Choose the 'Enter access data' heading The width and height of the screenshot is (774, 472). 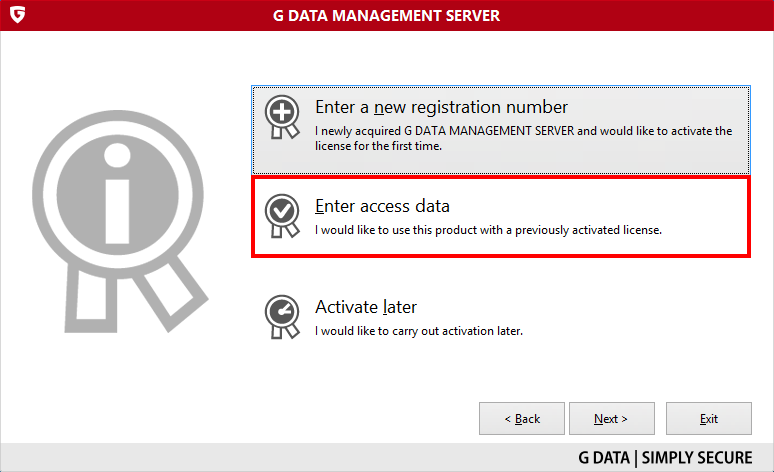pyautogui.click(x=382, y=206)
